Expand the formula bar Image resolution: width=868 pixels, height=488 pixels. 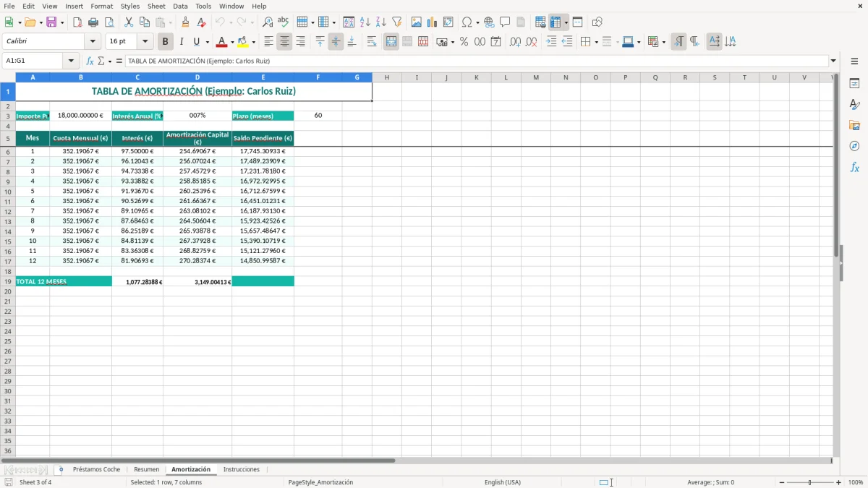coord(833,61)
